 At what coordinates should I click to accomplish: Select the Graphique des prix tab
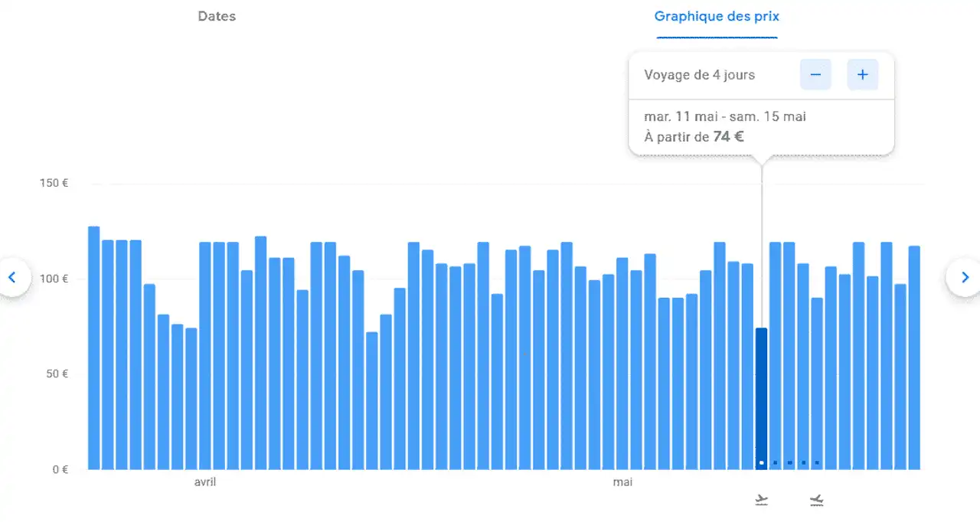click(717, 16)
